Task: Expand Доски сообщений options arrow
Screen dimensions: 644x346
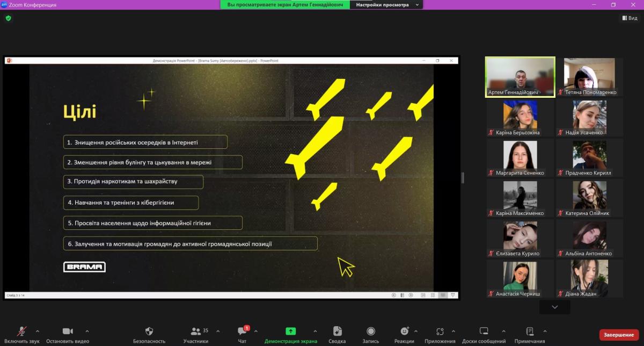Action: point(503,331)
